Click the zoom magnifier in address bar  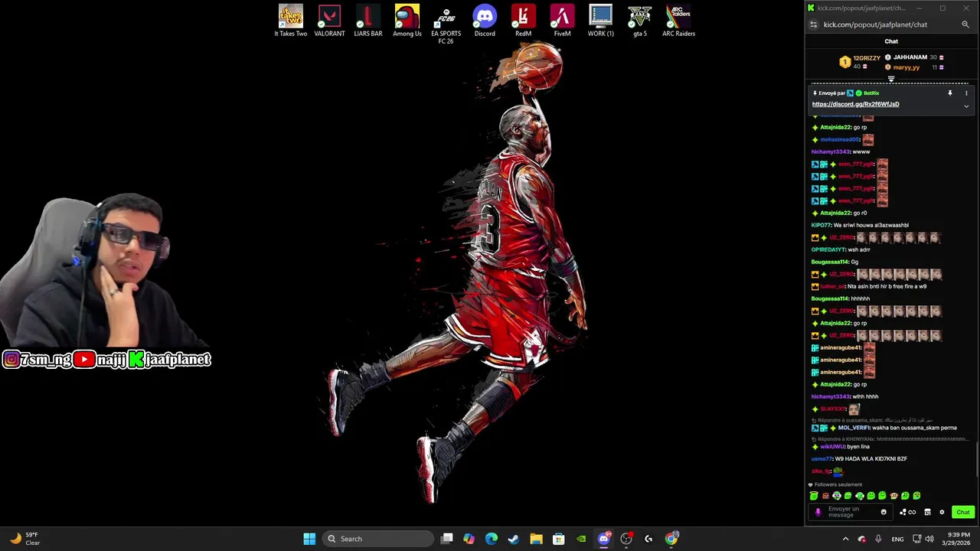[965, 24]
